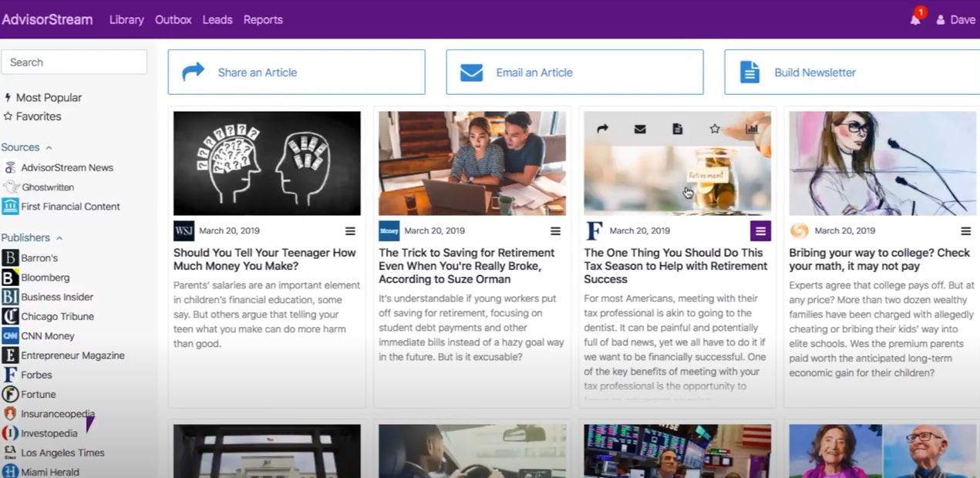This screenshot has width=980, height=478.
Task: Open 'The One Thing You Should Do' headline
Action: pos(675,266)
